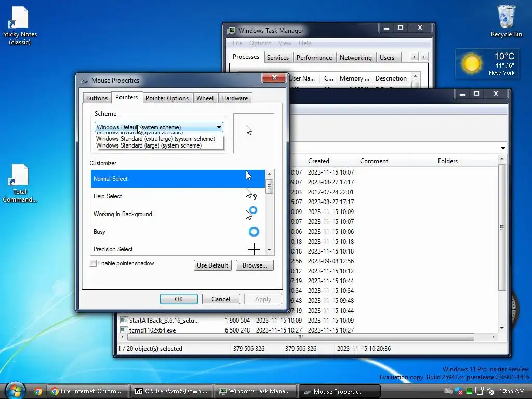Switch to Pointer Options tab
The image size is (532, 399).
[167, 98]
